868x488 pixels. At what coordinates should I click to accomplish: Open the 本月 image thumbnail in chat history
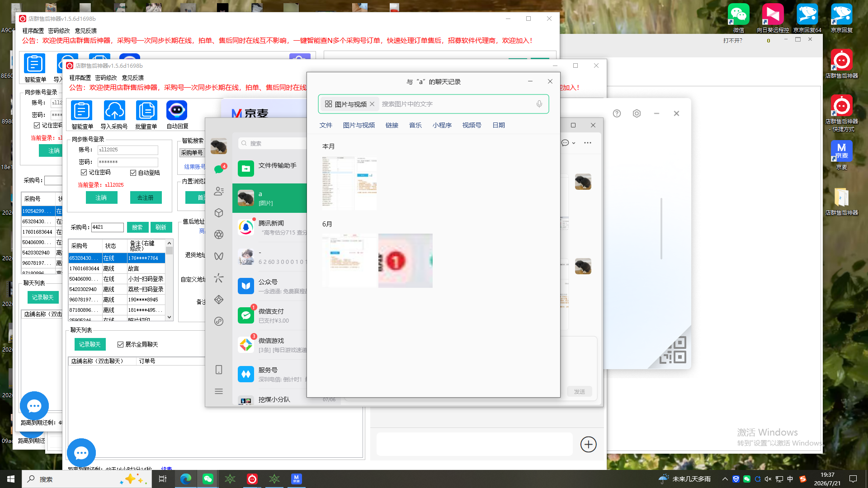pos(349,183)
